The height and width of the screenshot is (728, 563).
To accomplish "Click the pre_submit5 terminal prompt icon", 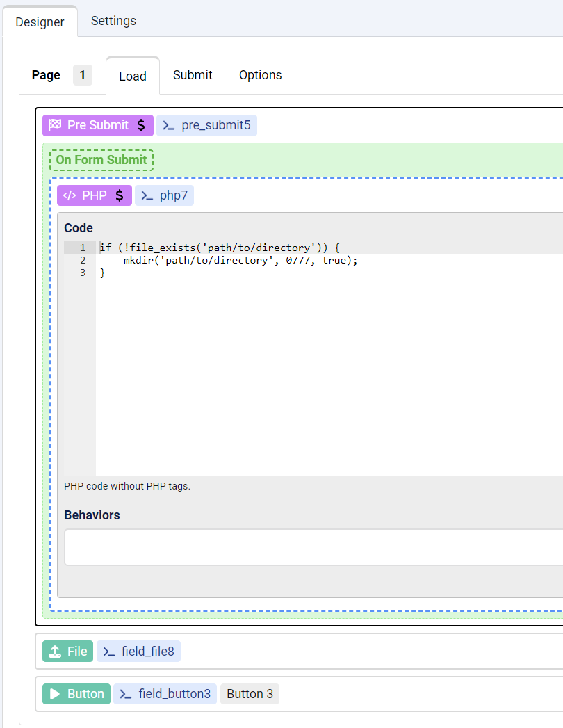I will tap(168, 126).
